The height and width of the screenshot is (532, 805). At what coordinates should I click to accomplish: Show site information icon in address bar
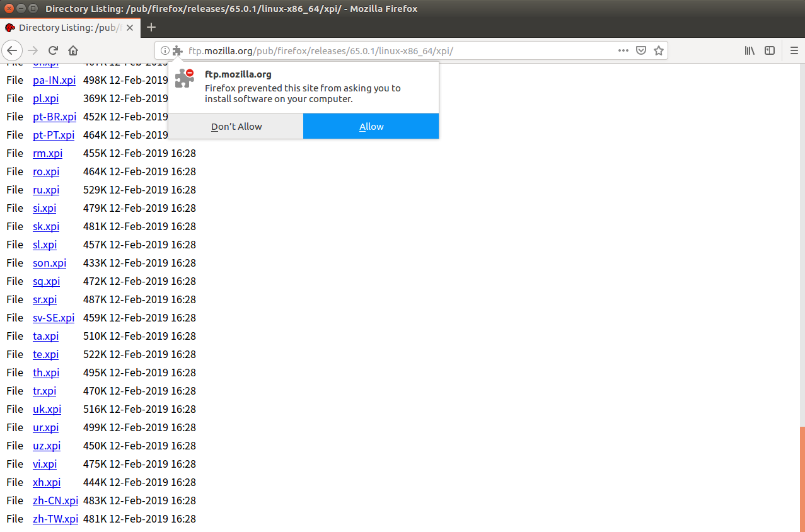pos(165,50)
